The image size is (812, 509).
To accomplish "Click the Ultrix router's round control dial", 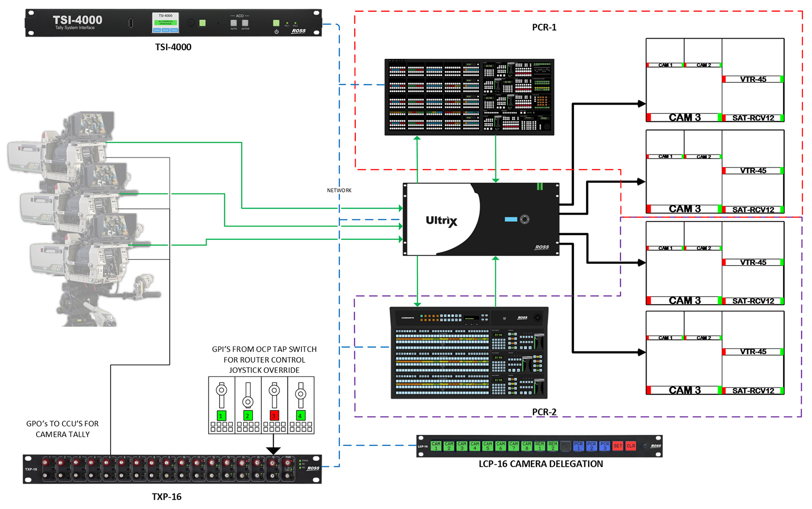I will click(x=525, y=219).
